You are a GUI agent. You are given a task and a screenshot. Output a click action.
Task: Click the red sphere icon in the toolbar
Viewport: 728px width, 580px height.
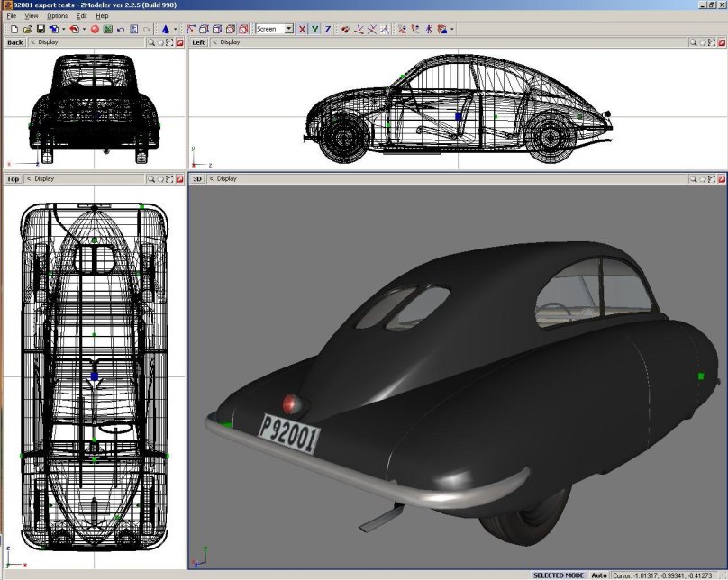click(95, 29)
